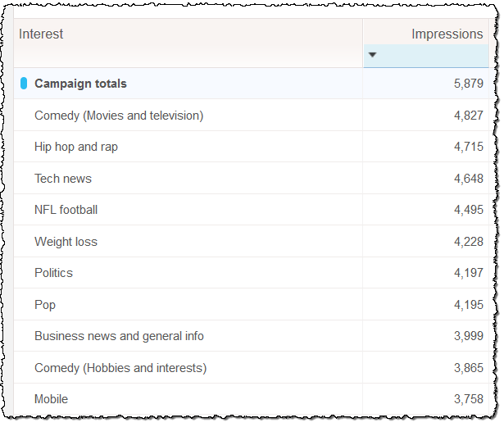Choose the Weight loss row
Screen dimensions: 504x427
coord(66,242)
